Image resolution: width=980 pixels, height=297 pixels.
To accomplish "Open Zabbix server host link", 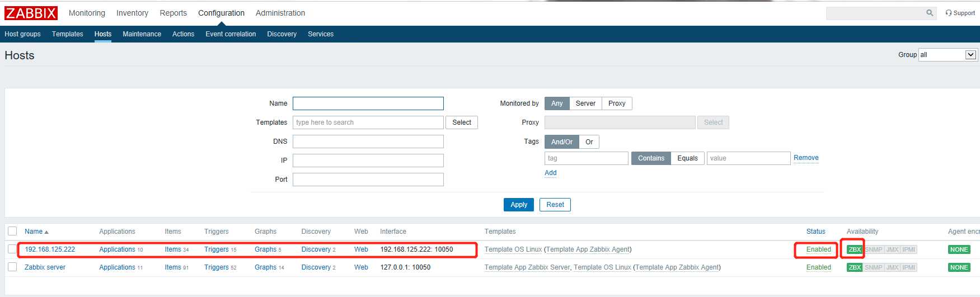I will pyautogui.click(x=45, y=267).
